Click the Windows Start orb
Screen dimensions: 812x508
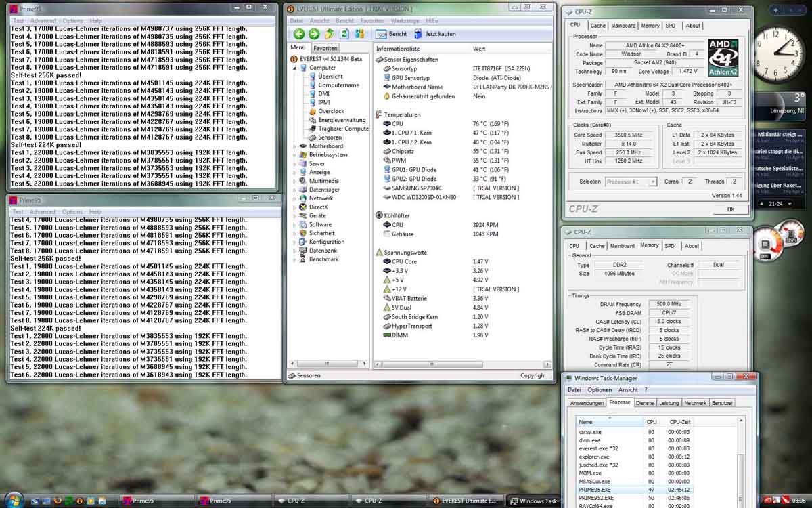click(14, 500)
